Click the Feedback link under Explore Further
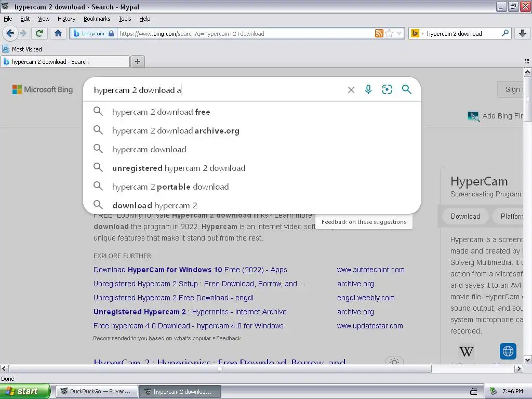Screen dimensions: 532x399 click(x=229, y=338)
